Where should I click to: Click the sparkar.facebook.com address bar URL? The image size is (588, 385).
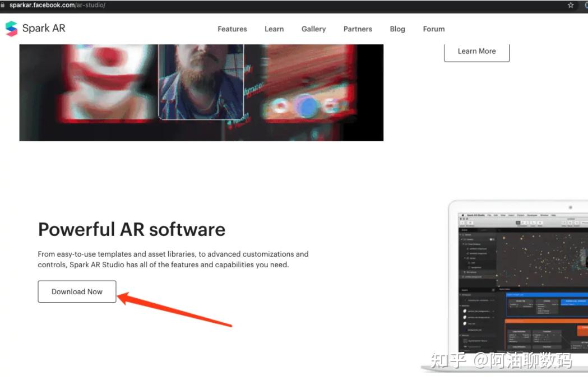pos(57,5)
